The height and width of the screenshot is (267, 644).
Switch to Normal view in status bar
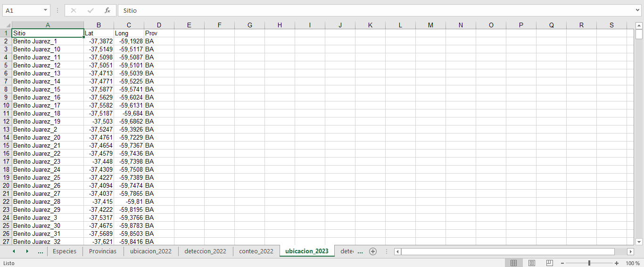[514, 263]
